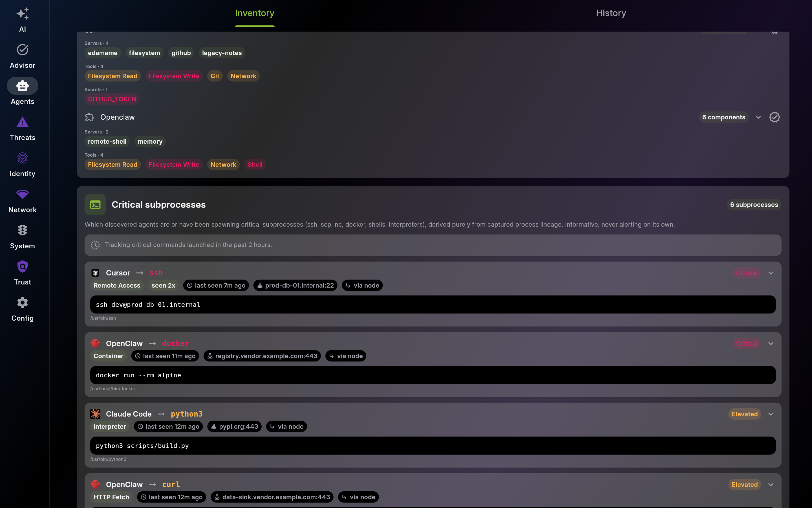Click the Openclaw puzzle piece icon
This screenshot has height=508, width=812.
89,117
